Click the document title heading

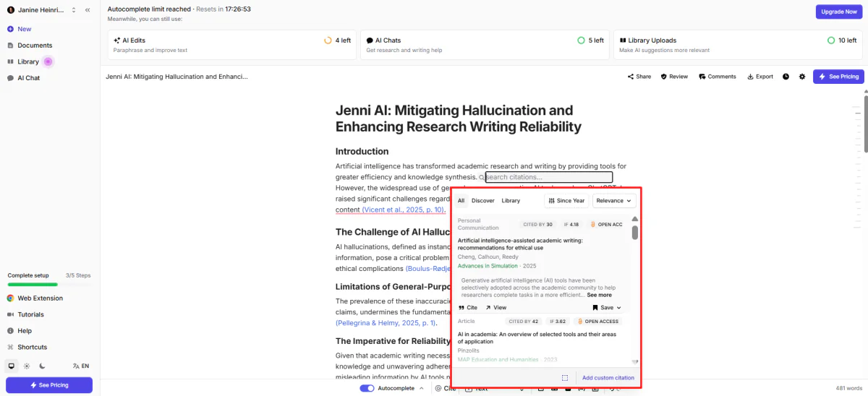tap(459, 119)
